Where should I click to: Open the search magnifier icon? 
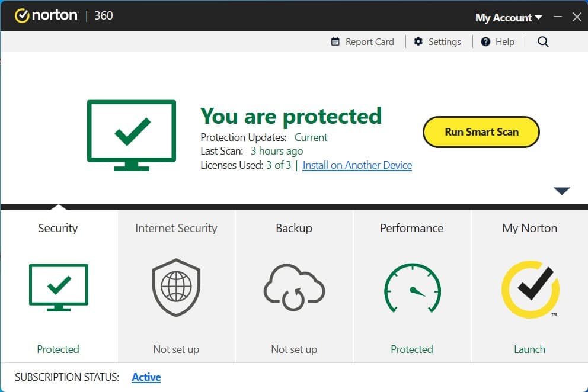pos(543,41)
